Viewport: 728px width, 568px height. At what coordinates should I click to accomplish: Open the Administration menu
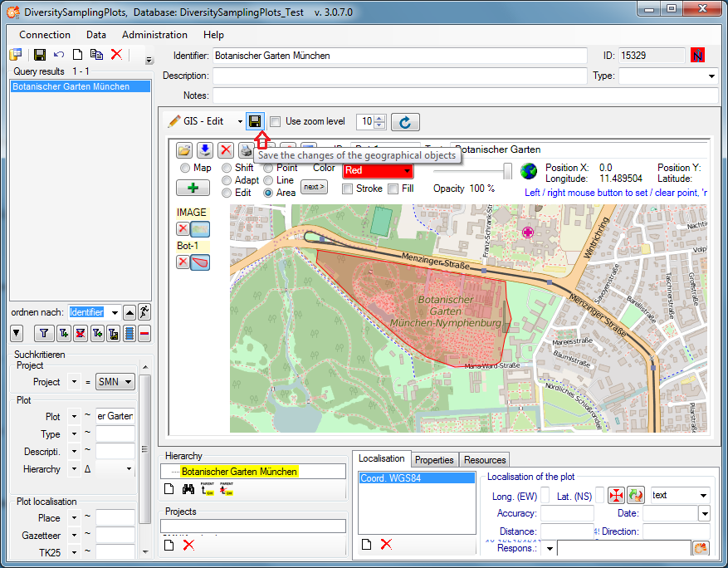tap(154, 35)
